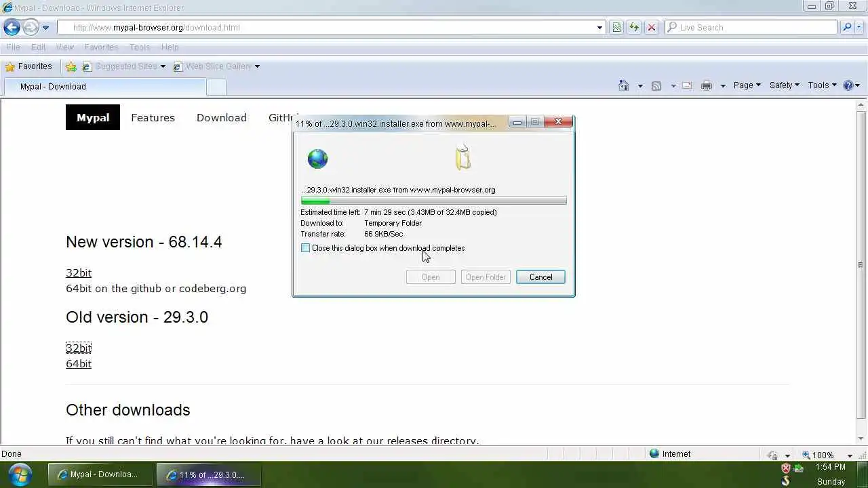Click the disabled Open button in dialog
This screenshot has width=868, height=488.
[x=431, y=277]
